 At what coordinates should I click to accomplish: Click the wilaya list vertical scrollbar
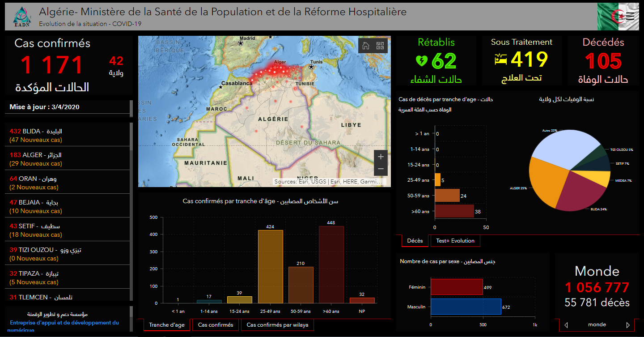pos(131,210)
